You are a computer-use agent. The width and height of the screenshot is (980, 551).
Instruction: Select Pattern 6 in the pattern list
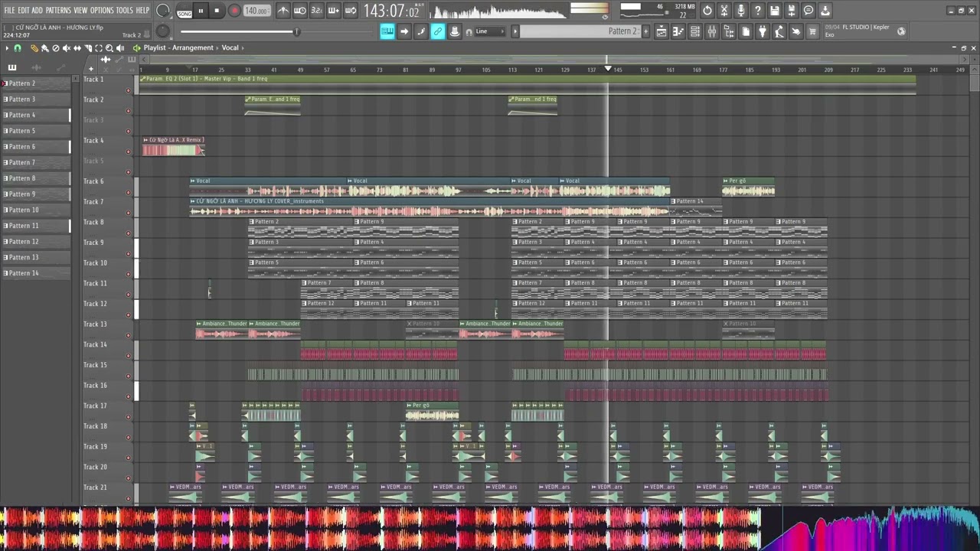(x=36, y=147)
